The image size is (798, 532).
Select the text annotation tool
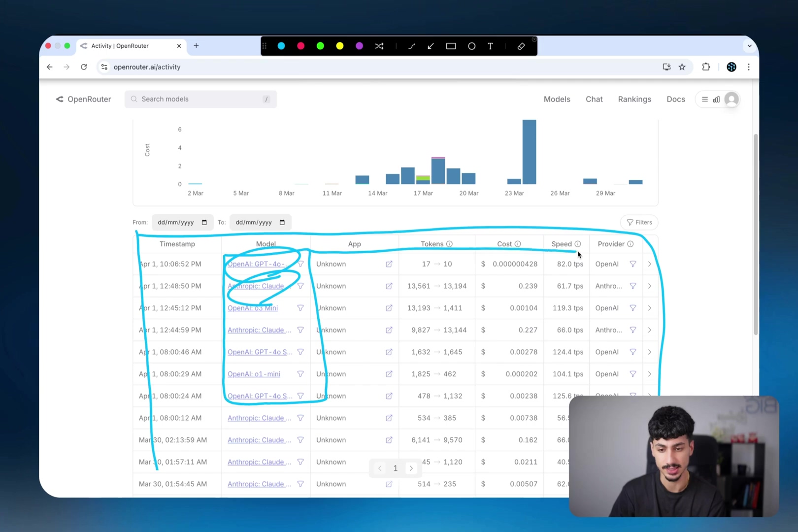(490, 46)
